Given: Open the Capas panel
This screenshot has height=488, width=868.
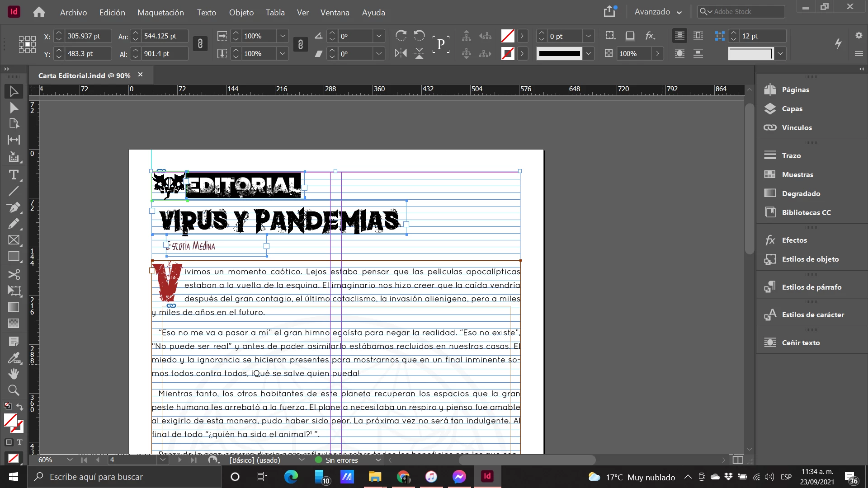Looking at the screenshot, I should pyautogui.click(x=792, y=108).
